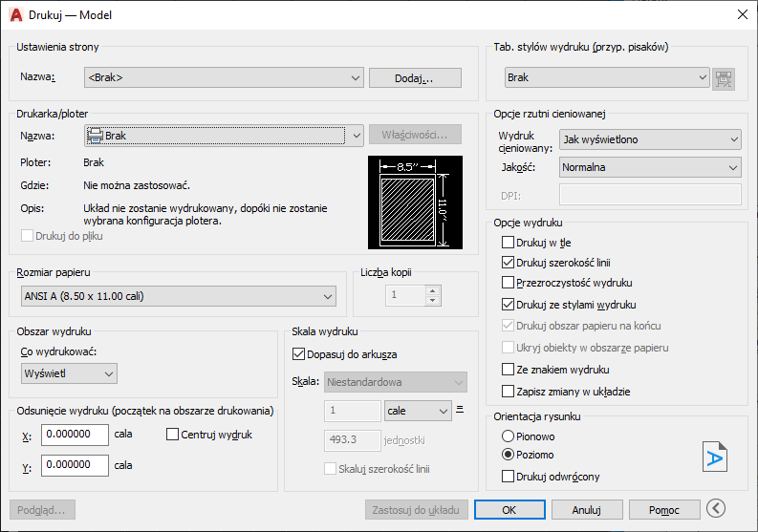Click the OK button
The image size is (758, 532).
509,510
